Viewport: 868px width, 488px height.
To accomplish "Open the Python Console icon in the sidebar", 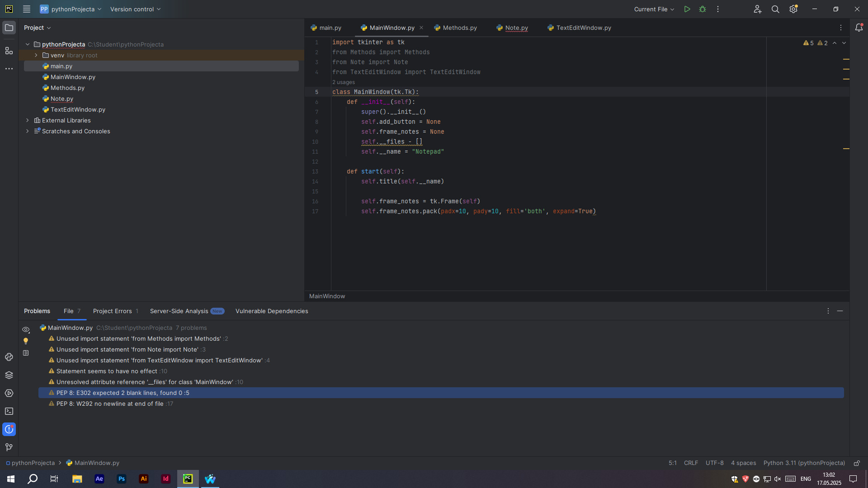I will (9, 357).
